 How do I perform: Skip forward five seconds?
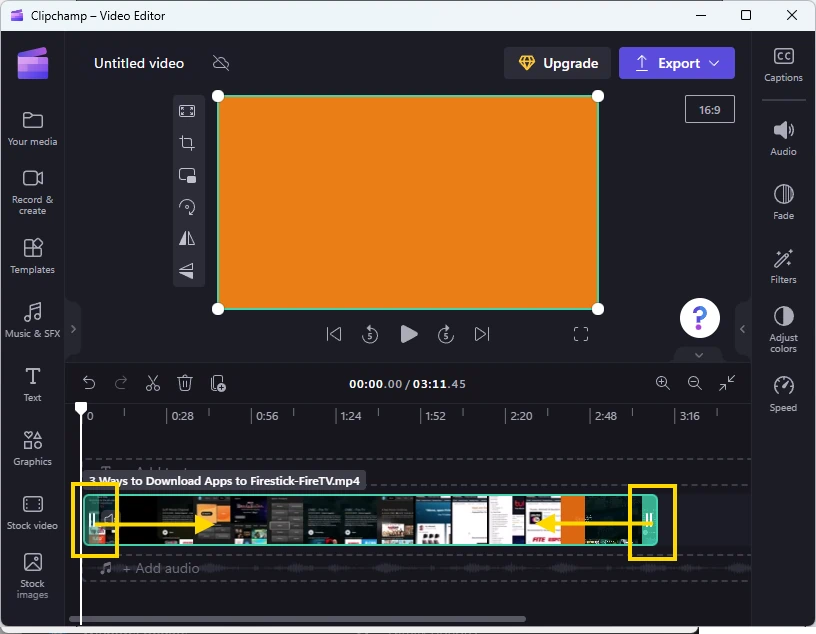(x=446, y=334)
